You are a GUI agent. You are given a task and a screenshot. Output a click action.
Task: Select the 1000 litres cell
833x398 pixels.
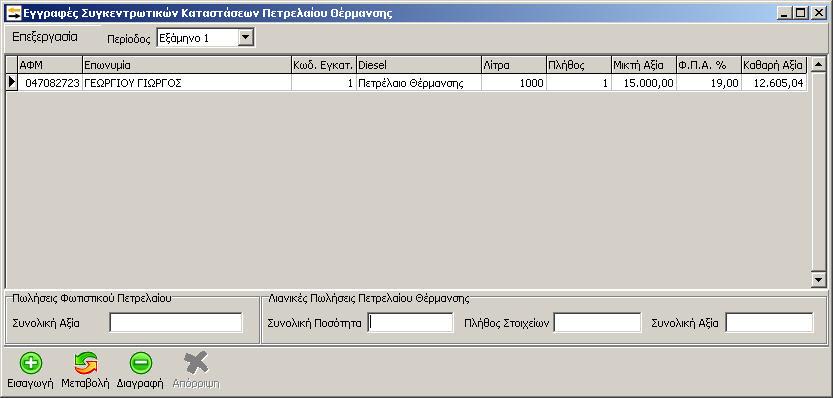coord(514,83)
